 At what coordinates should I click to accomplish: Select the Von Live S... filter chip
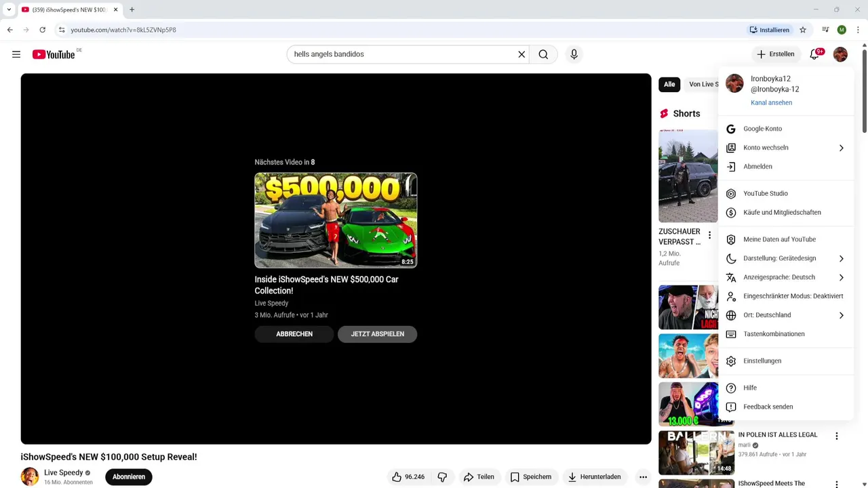pos(702,85)
